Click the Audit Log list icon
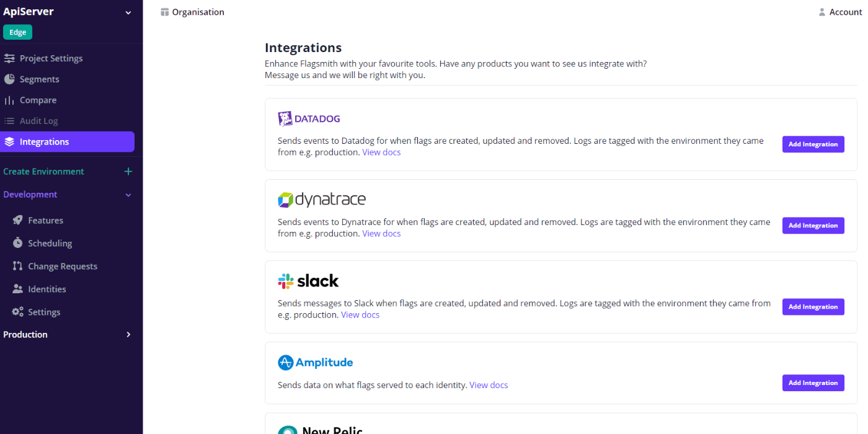The image size is (868, 434). tap(9, 121)
